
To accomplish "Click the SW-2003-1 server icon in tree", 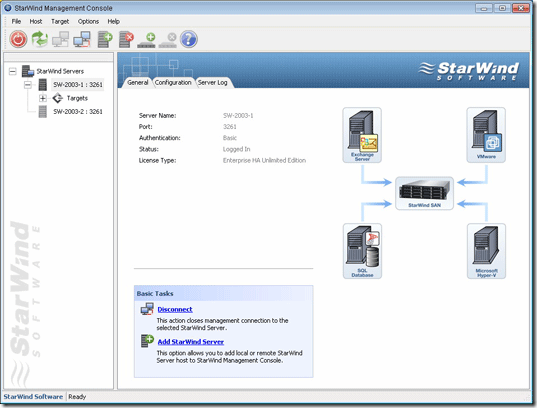I will (x=43, y=85).
